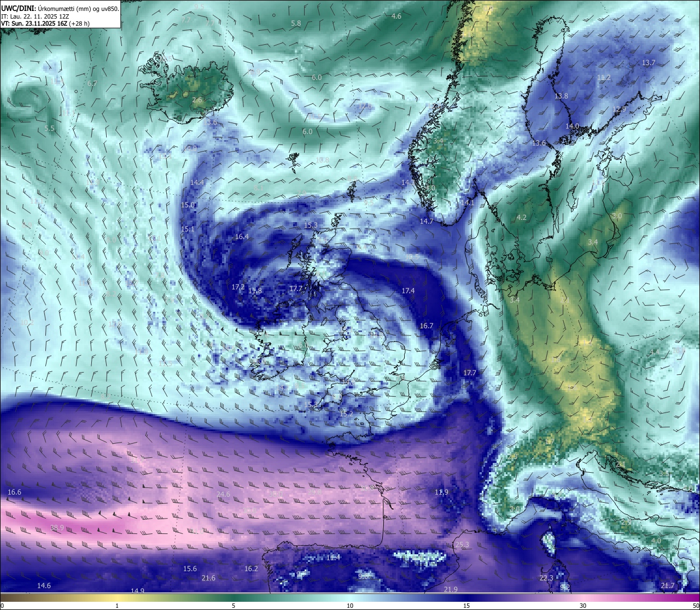
Task: Click the 16.7 value on the map
Action: 427,326
